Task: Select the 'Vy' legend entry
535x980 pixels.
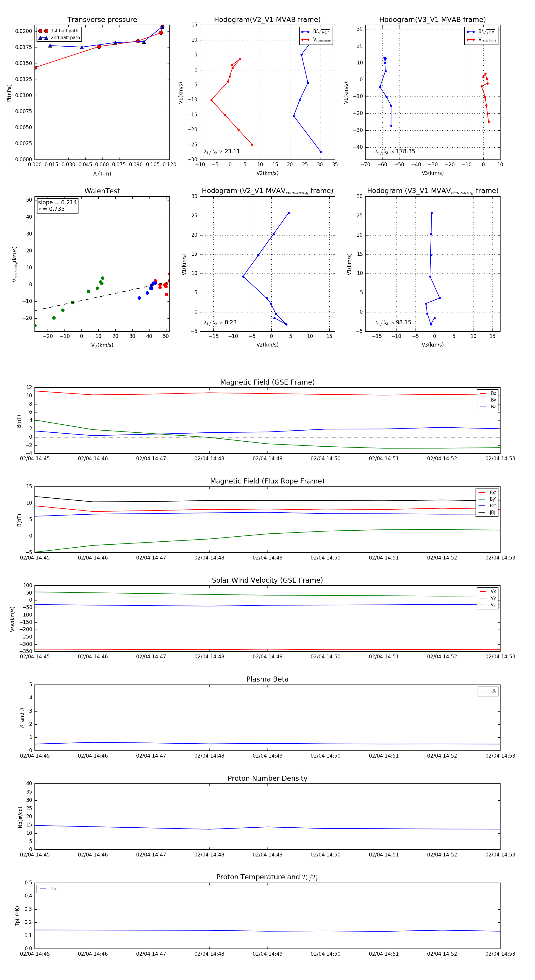Action: point(488,598)
